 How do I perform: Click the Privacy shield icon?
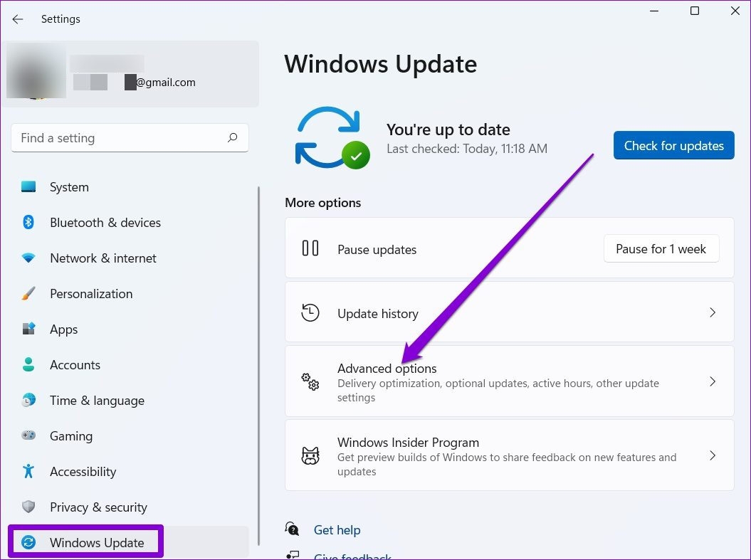[28, 507]
